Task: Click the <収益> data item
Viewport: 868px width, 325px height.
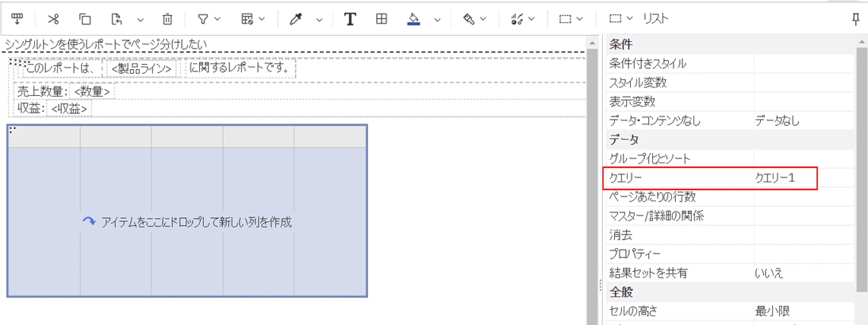Action: click(x=69, y=109)
